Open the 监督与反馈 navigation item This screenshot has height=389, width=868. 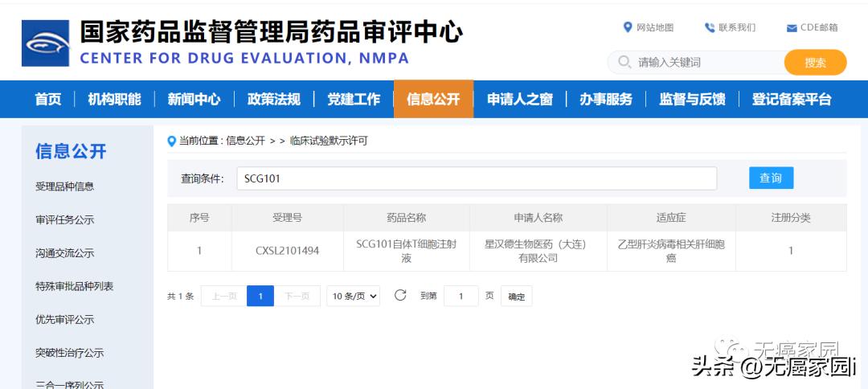tap(692, 100)
